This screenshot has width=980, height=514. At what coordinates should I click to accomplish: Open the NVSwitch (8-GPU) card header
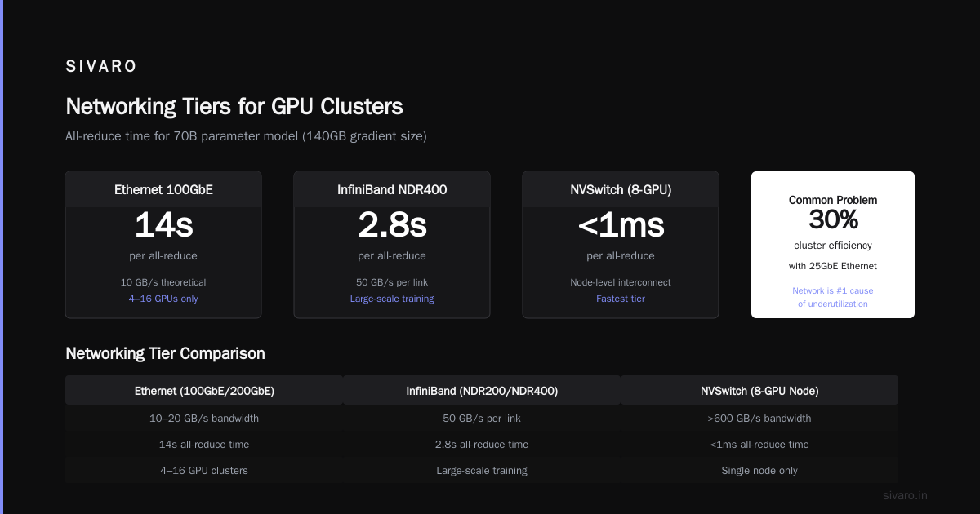(x=621, y=189)
